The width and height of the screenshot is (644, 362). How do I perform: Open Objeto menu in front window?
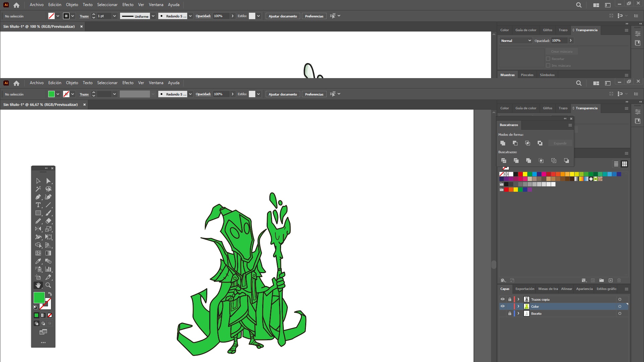coord(72,83)
